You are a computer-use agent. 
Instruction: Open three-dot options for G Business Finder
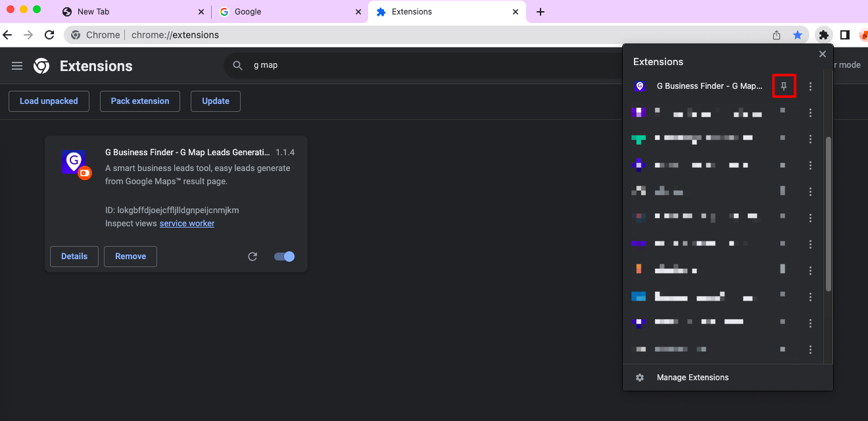point(810,86)
